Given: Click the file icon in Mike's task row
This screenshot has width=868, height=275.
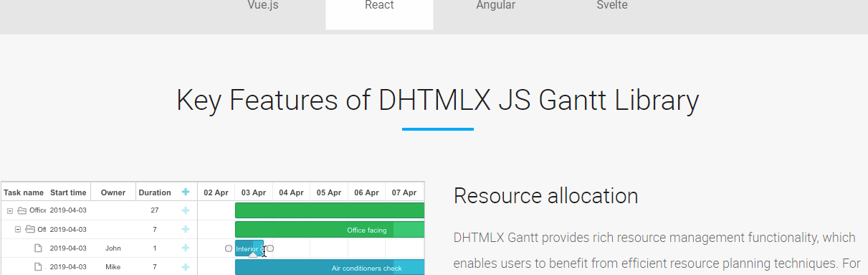Looking at the screenshot, I should (38, 267).
